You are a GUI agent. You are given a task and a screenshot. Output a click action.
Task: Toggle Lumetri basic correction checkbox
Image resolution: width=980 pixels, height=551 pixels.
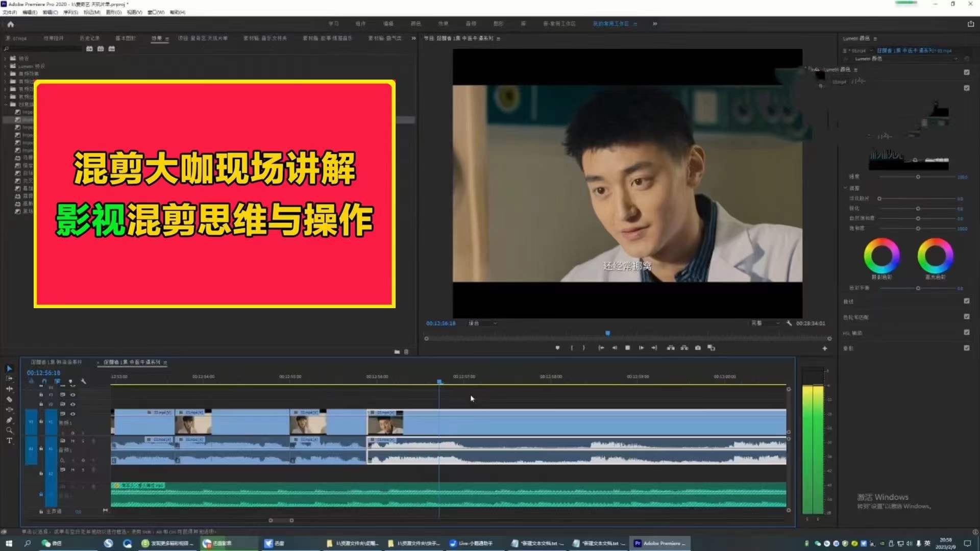pos(967,72)
